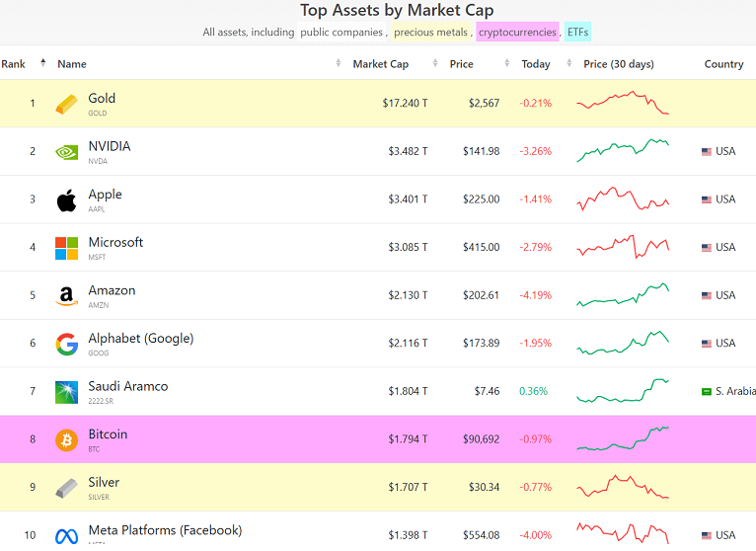
Task: Click Saudi Aramco's 0.36% daily change
Action: (533, 391)
